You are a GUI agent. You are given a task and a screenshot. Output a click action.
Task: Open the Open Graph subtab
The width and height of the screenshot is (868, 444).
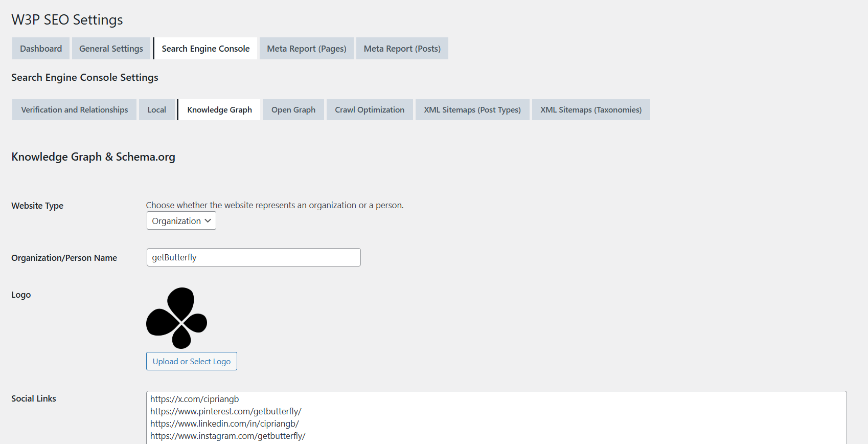[x=293, y=110]
